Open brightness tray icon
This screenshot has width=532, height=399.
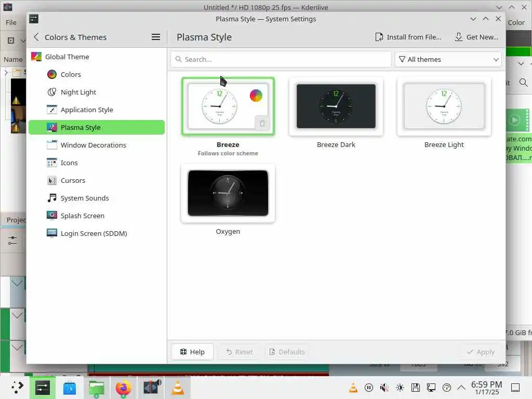400,388
